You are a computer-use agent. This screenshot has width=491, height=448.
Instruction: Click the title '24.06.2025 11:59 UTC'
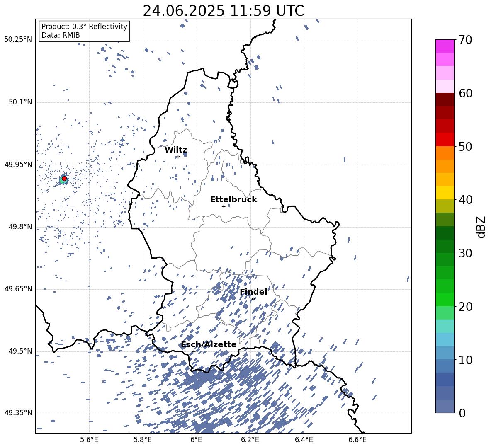[x=223, y=11]
